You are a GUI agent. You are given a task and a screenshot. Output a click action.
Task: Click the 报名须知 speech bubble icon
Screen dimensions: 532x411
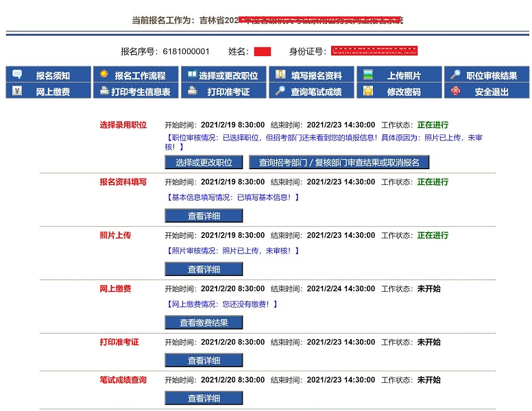(18, 74)
